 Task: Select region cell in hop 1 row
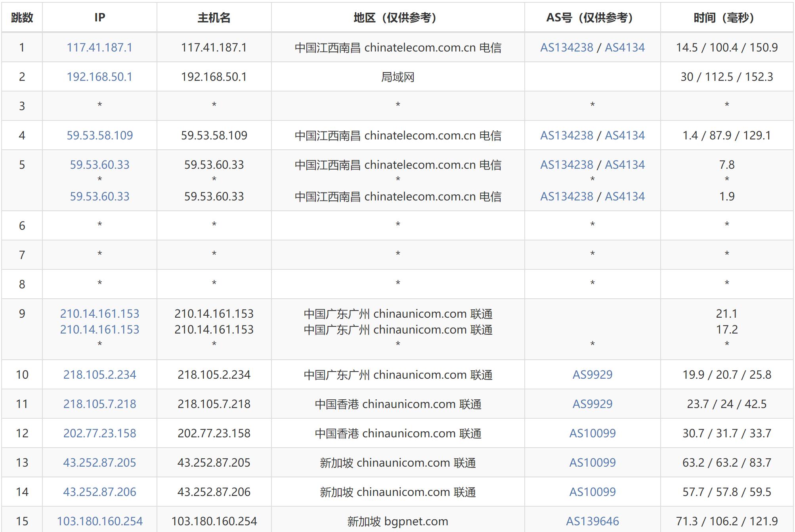398,48
